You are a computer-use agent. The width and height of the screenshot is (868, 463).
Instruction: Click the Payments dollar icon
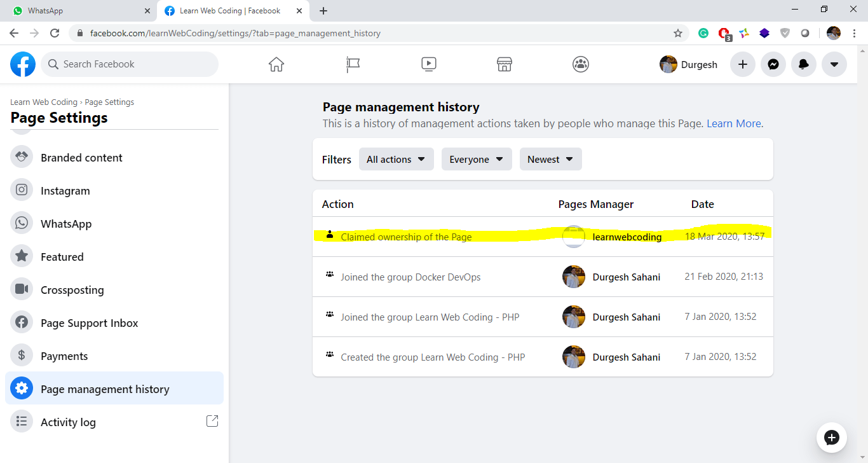(22, 355)
